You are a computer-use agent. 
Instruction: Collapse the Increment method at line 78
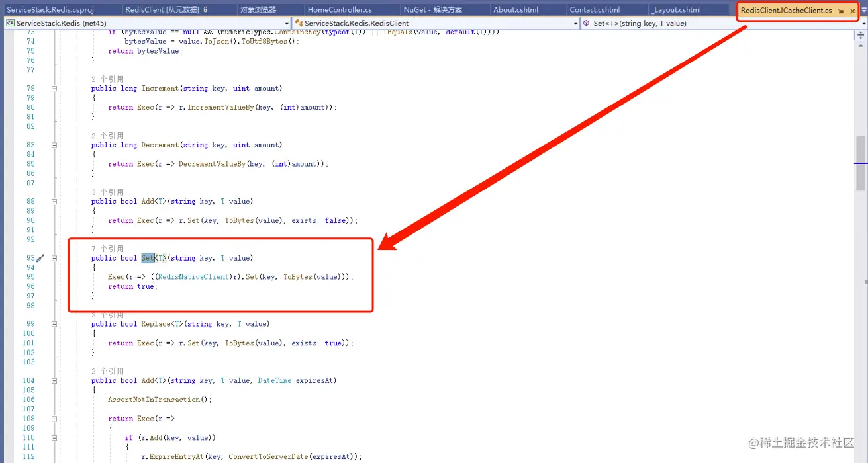point(54,89)
